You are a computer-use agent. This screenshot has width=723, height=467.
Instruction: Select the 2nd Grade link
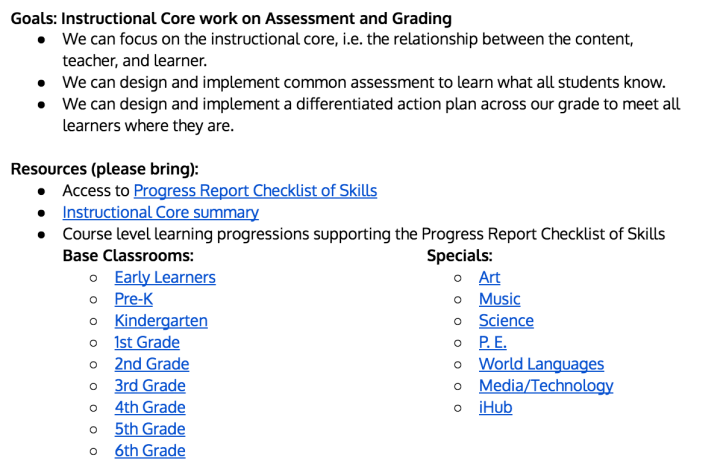pyautogui.click(x=151, y=364)
